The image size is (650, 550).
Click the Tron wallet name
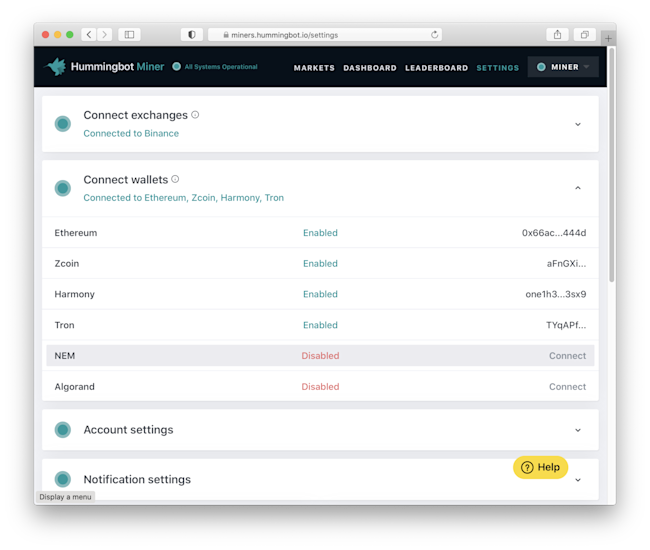(64, 325)
